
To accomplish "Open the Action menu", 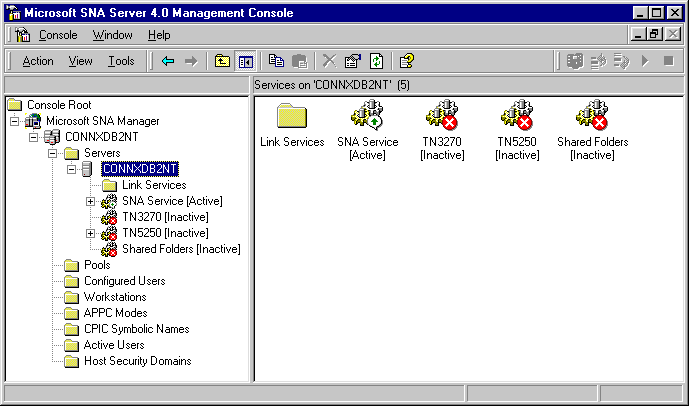I will (38, 61).
